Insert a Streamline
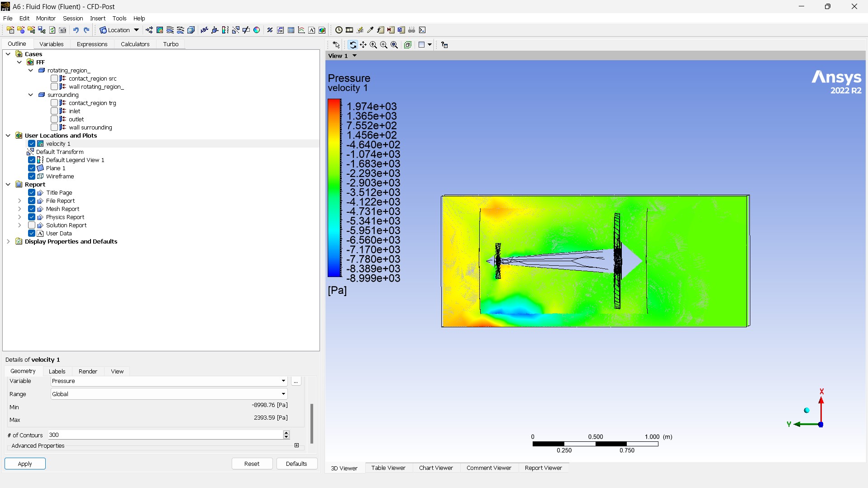Image resolution: width=868 pixels, height=488 pixels. [x=170, y=30]
